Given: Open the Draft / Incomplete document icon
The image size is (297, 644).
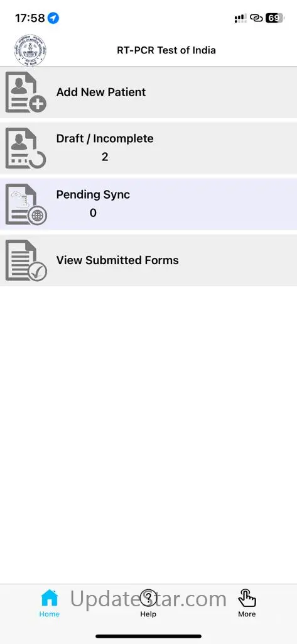Looking at the screenshot, I should [26, 148].
